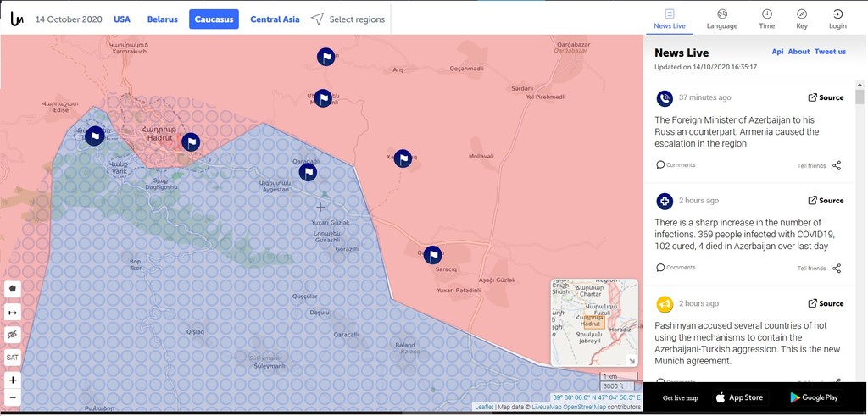Screen dimensions: 868x416
Task: Toggle the hide-markers eye icon
Action: [13, 335]
